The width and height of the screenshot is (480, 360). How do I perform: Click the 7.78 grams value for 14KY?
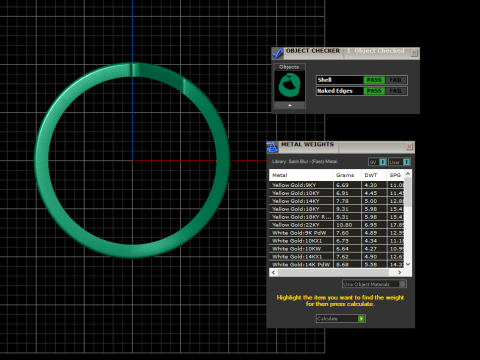347,201
